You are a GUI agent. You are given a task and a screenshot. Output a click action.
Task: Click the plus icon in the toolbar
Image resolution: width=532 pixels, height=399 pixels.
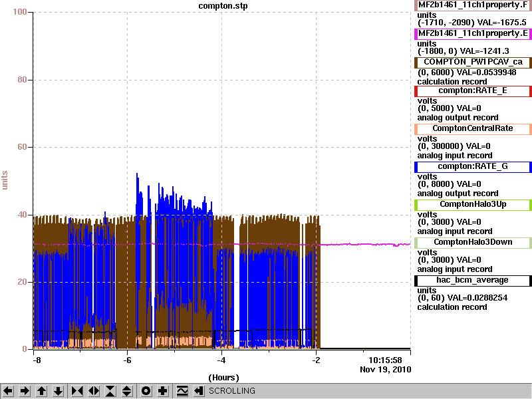(163, 391)
